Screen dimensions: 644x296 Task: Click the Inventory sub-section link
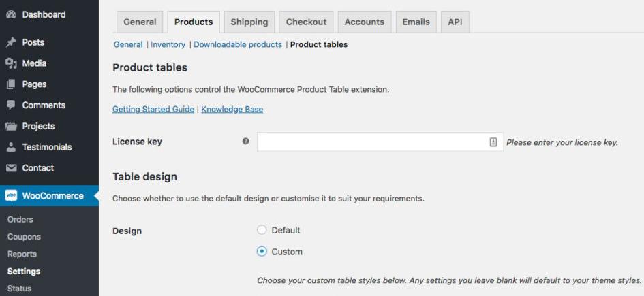[168, 44]
